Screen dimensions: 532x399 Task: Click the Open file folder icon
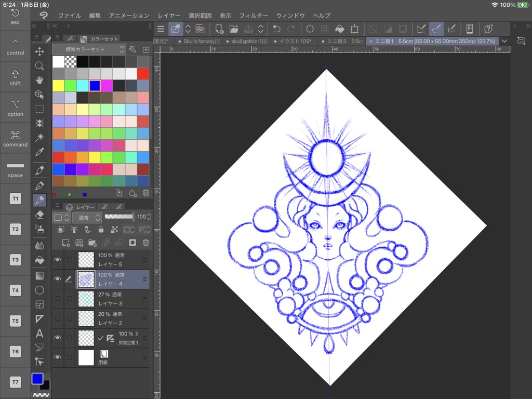click(x=234, y=29)
